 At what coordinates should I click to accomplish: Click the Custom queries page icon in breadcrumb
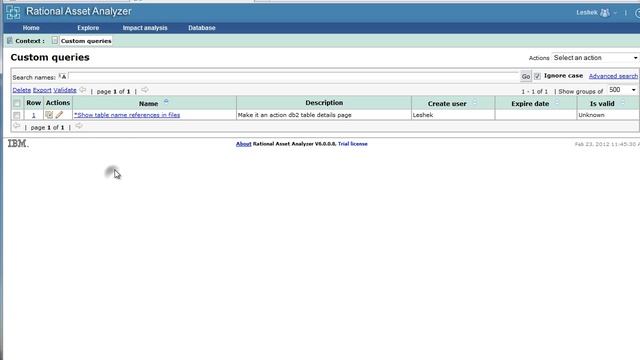pos(55,40)
